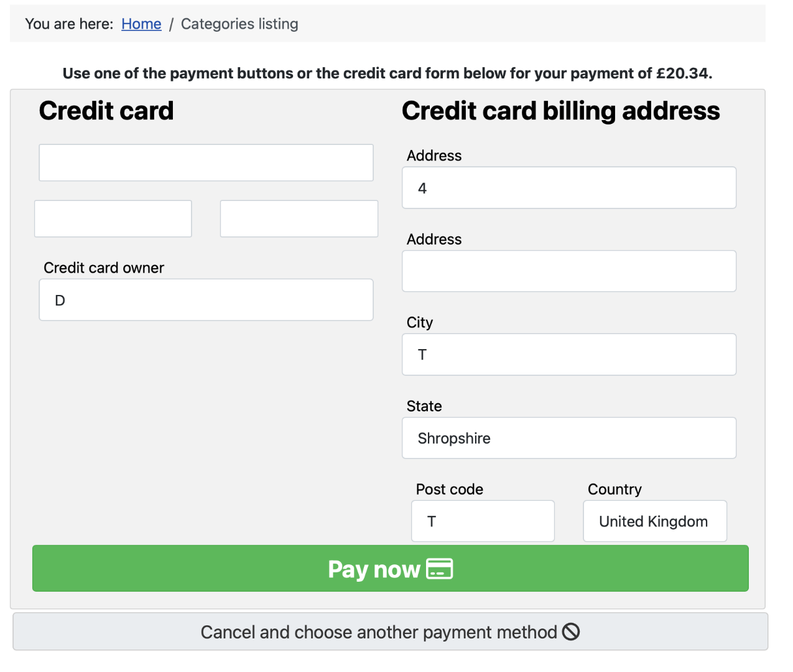
Task: Click the credit card icon on Pay now
Action: [x=439, y=569]
